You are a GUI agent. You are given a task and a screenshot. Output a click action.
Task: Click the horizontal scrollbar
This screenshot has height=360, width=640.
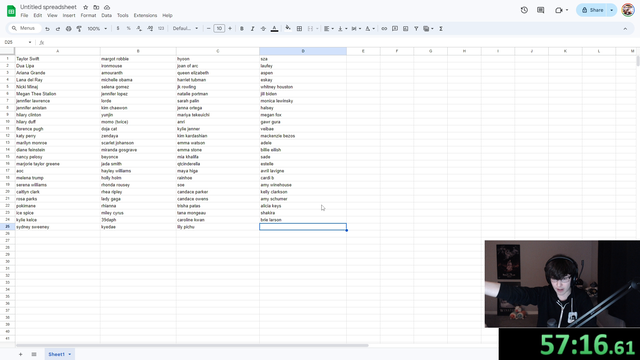point(192,345)
